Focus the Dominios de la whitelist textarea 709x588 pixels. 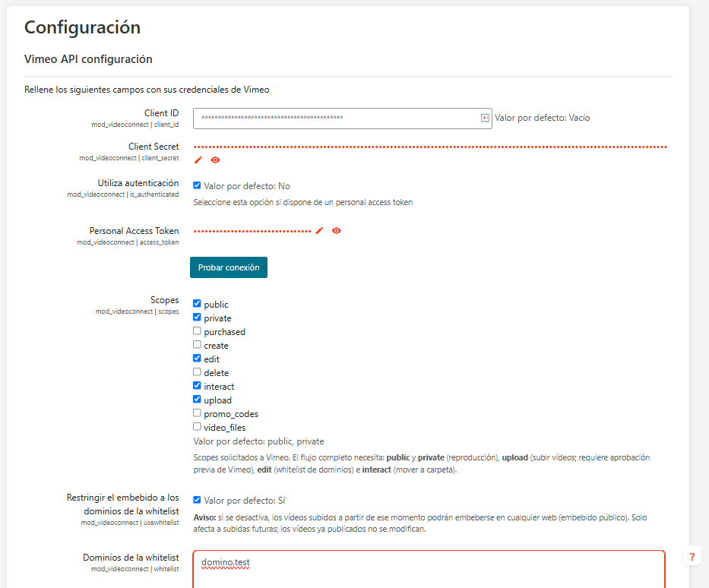pos(429,569)
